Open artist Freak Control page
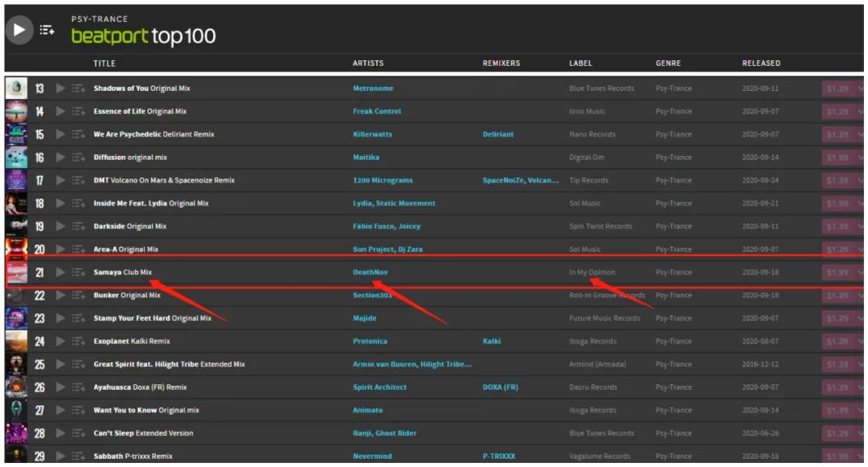The image size is (868, 467). click(377, 111)
